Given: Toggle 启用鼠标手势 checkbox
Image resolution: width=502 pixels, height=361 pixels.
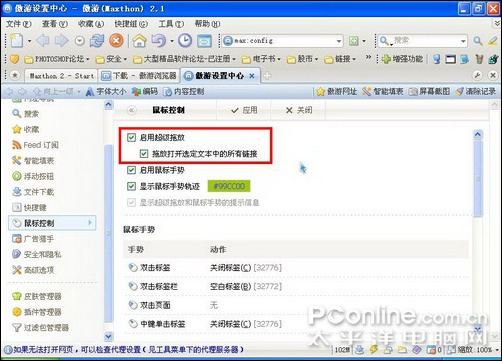Looking at the screenshot, I should point(131,170).
